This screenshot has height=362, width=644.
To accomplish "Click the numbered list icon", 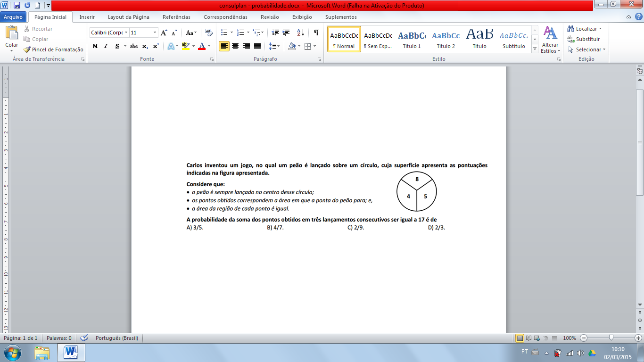I will click(x=240, y=33).
